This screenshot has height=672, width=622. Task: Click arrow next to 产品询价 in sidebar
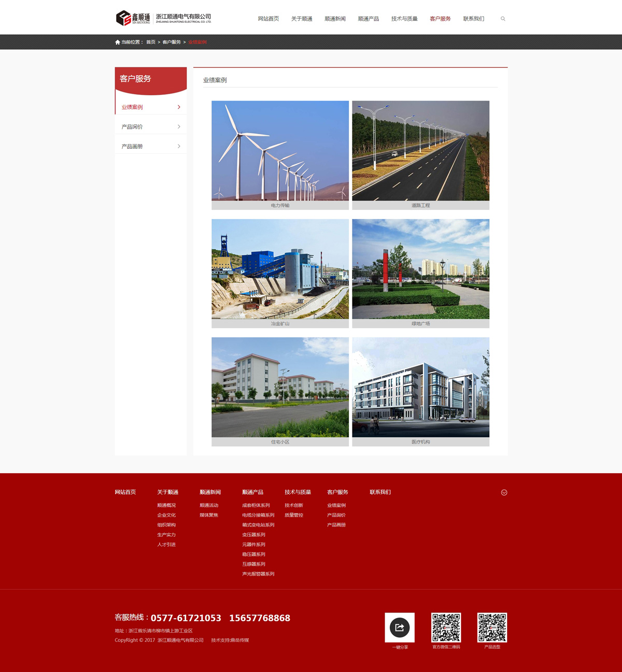[179, 127]
